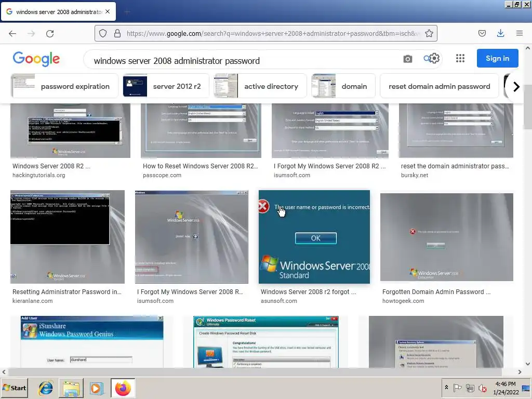Open Windows Server 2008 r2 forgot link
532x399 pixels.
[x=309, y=292]
